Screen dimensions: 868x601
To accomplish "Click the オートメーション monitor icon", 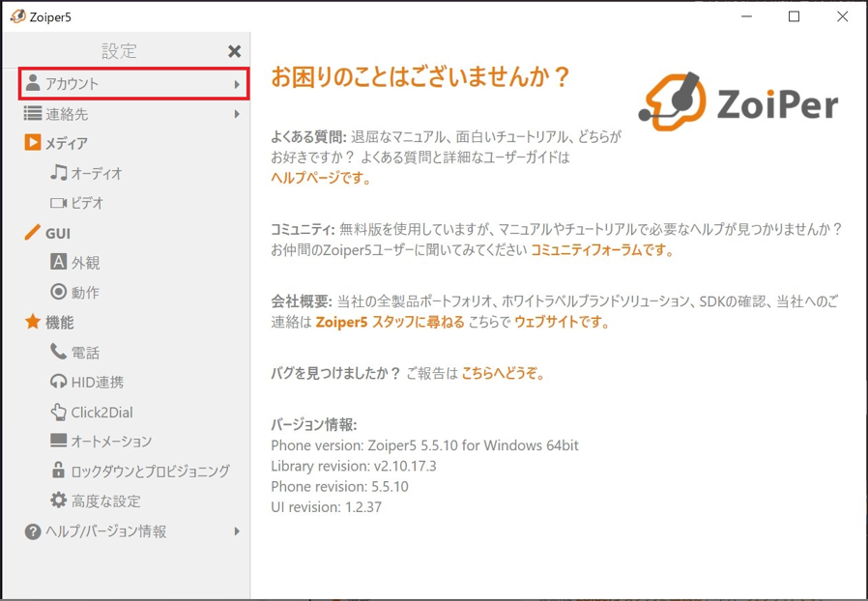I will pyautogui.click(x=59, y=440).
